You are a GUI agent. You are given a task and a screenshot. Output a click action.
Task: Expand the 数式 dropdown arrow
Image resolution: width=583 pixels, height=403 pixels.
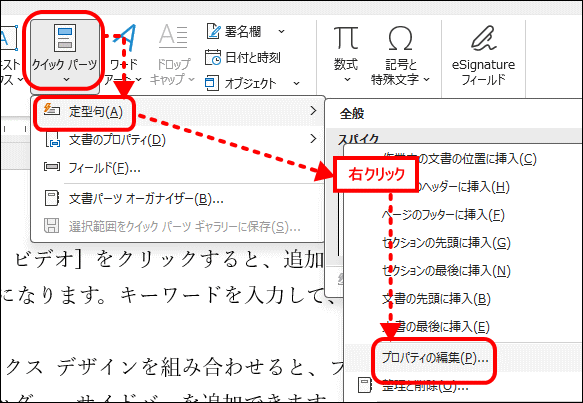coord(347,79)
